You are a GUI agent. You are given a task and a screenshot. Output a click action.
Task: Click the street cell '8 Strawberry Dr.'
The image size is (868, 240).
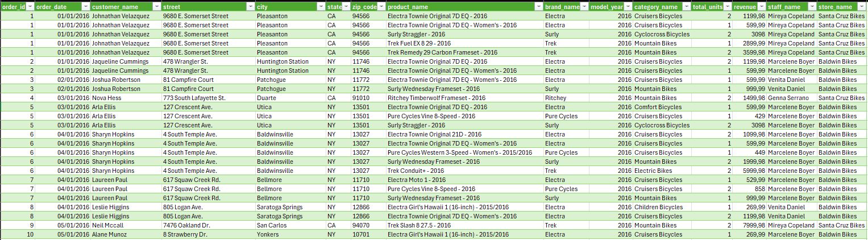(x=208, y=234)
